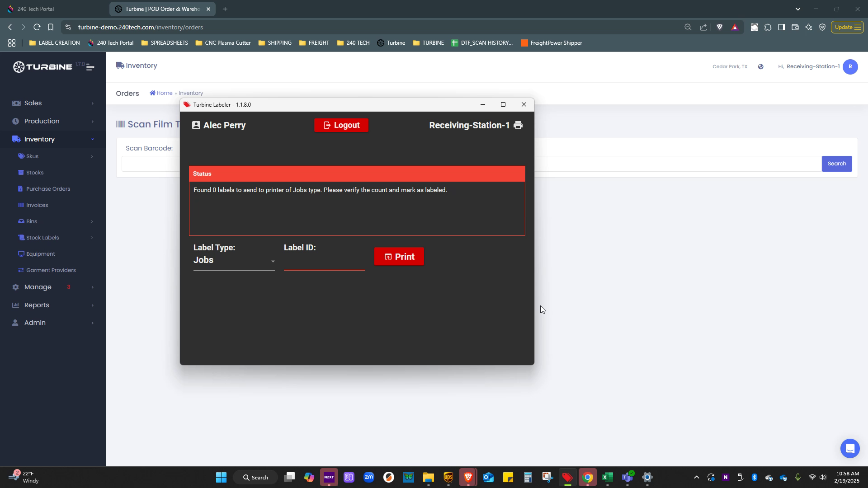Click the globe icon near Cedar Park
Viewport: 868px width, 488px height.
tap(761, 67)
